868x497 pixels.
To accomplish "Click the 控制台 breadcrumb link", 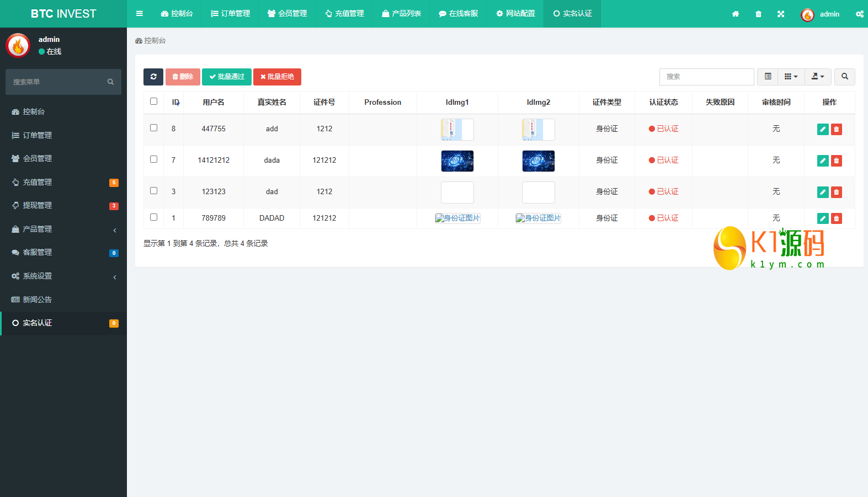I will tap(151, 40).
